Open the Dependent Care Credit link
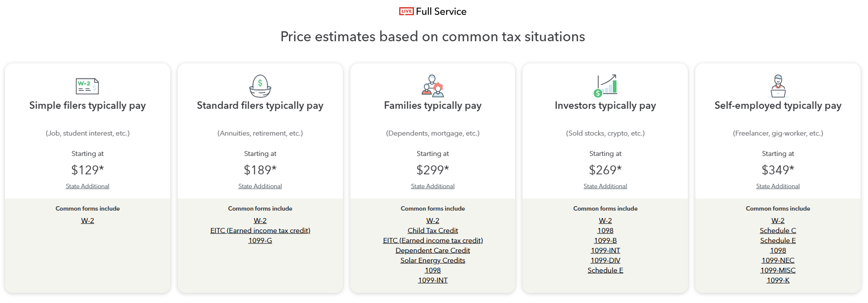 (x=433, y=250)
